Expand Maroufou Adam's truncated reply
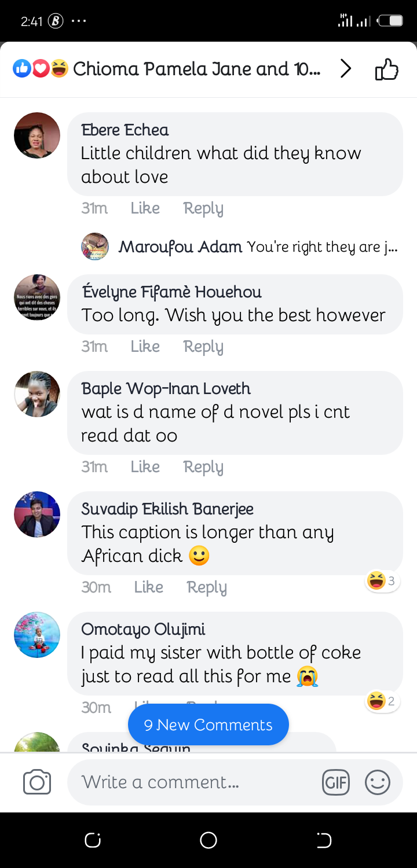This screenshot has width=417, height=868. [258, 247]
